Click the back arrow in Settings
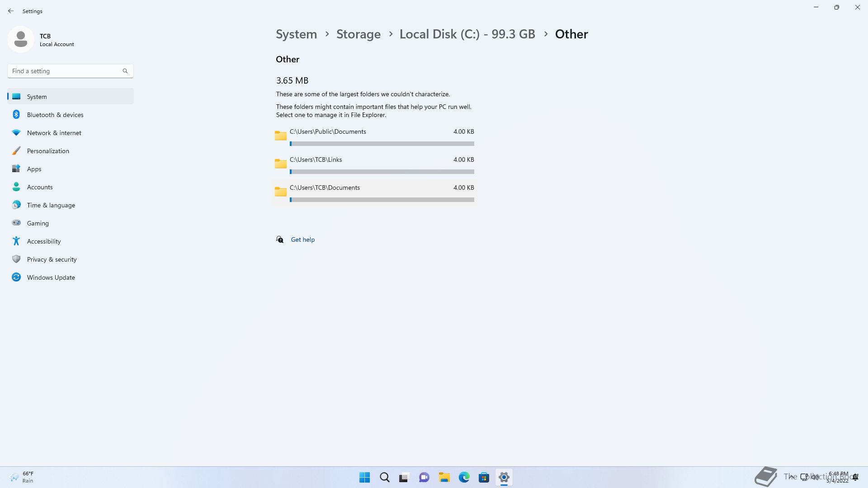The width and height of the screenshot is (868, 488). [11, 11]
